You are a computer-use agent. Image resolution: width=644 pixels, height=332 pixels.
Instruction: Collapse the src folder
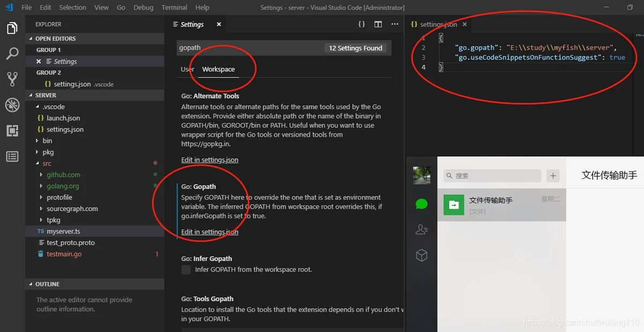click(38, 163)
